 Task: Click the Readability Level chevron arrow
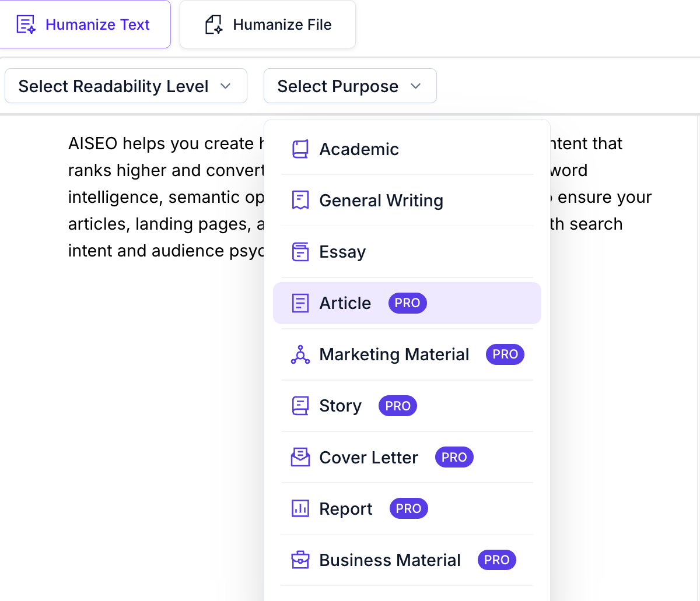click(226, 86)
